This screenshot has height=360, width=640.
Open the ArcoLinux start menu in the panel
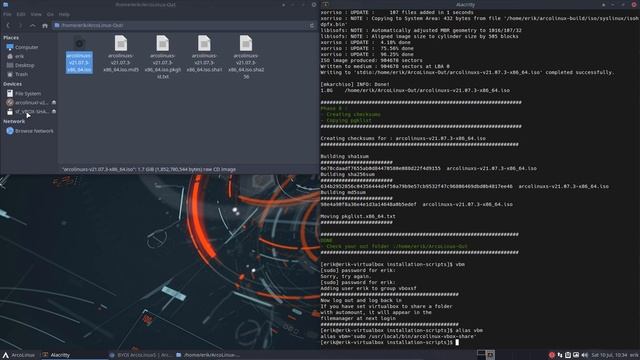[19, 355]
